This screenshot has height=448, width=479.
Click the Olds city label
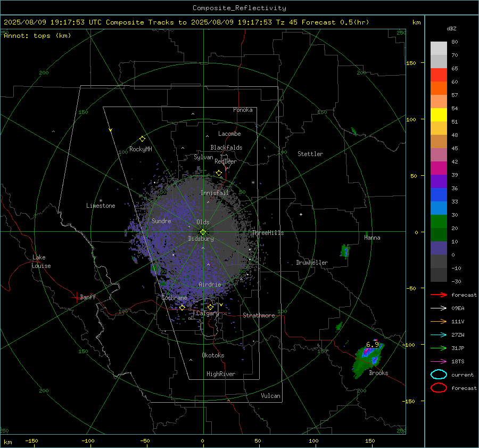tap(203, 222)
